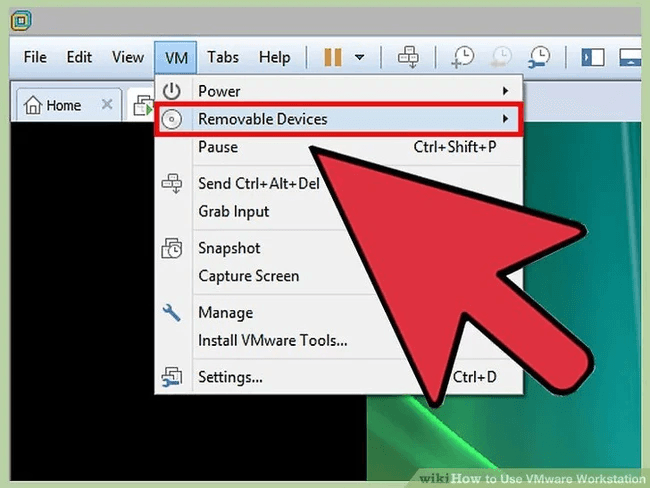
Task: Open the Snapshot Manager toolbar icon
Action: click(539, 57)
